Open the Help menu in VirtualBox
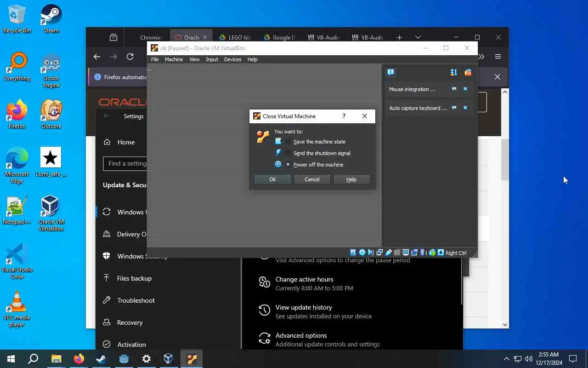The width and height of the screenshot is (588, 368). pos(252,59)
